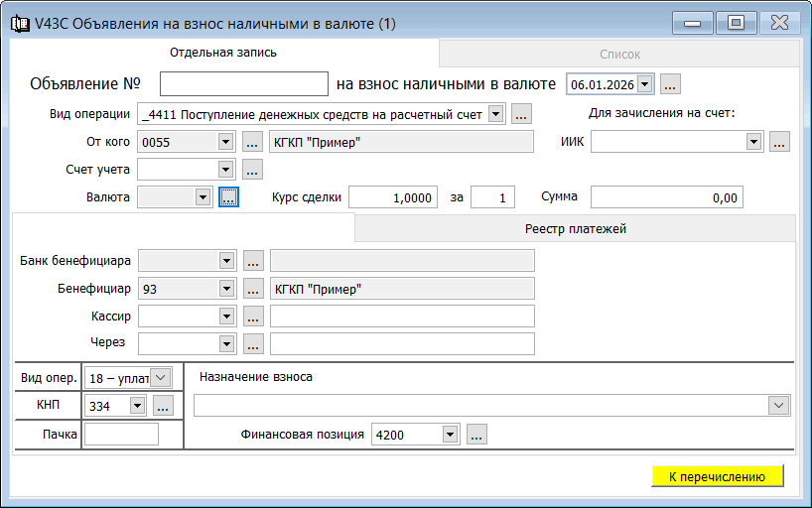Click the ellipsis button next to От кого
Image resolution: width=812 pixels, height=508 pixels.
(x=252, y=142)
